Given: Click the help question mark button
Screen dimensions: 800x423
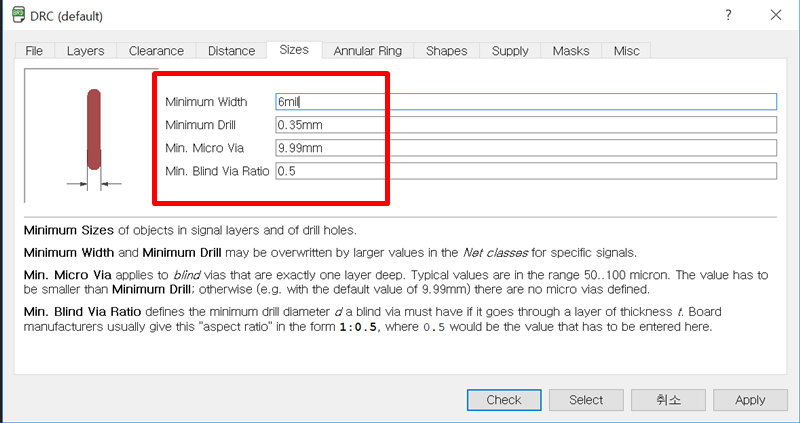Looking at the screenshot, I should (x=727, y=15).
